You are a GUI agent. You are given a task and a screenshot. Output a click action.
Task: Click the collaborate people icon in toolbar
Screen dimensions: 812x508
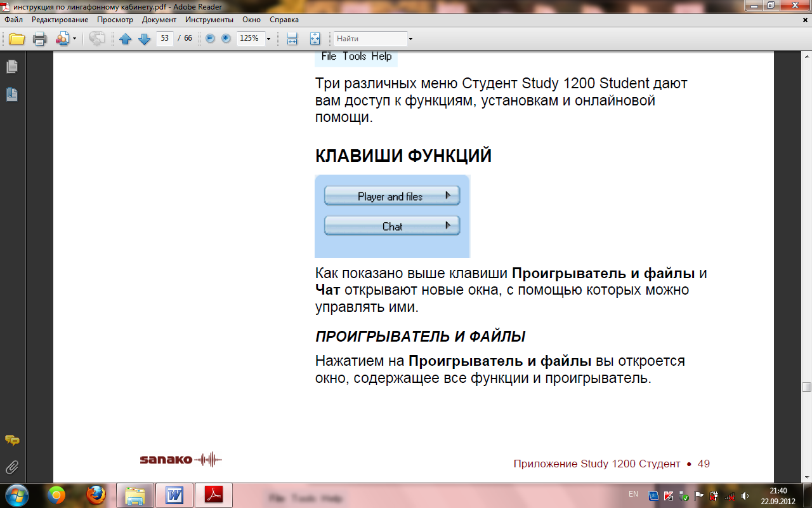click(62, 39)
